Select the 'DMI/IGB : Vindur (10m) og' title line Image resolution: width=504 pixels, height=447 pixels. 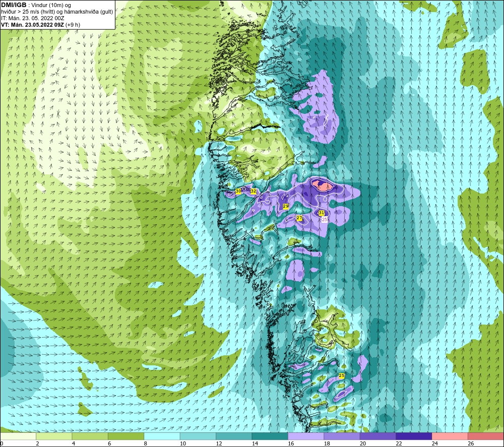[36, 5]
